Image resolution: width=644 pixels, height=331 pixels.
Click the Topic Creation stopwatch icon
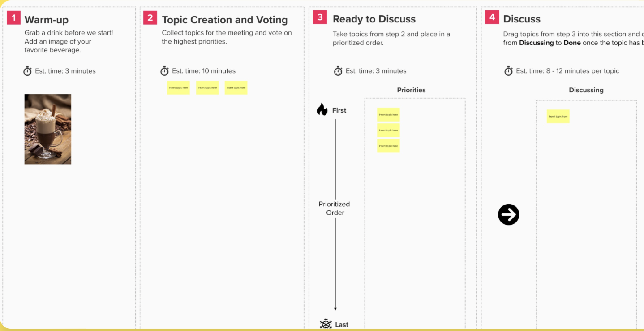click(x=164, y=71)
